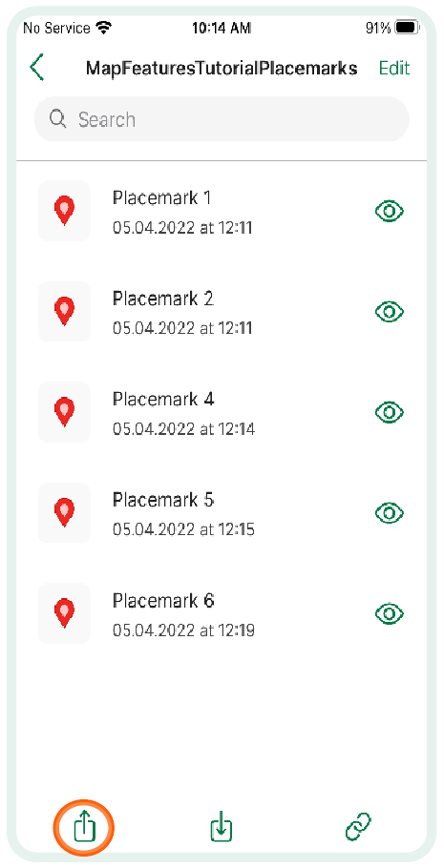Image resolution: width=444 pixels, height=868 pixels.
Task: Hide Placemark 1 with its eye icon
Action: (x=390, y=212)
